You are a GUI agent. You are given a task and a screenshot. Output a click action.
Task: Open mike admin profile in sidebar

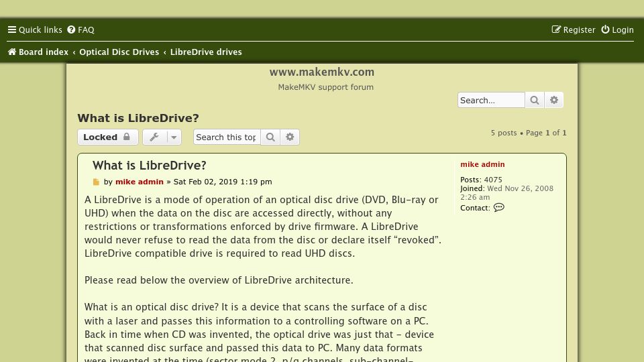pos(482,164)
